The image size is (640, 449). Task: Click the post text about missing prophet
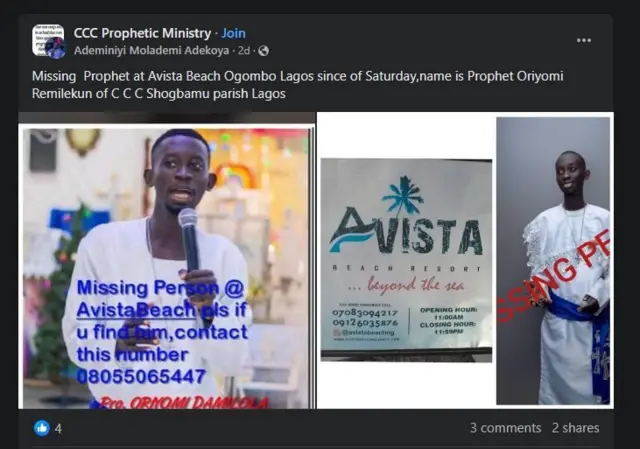click(298, 84)
